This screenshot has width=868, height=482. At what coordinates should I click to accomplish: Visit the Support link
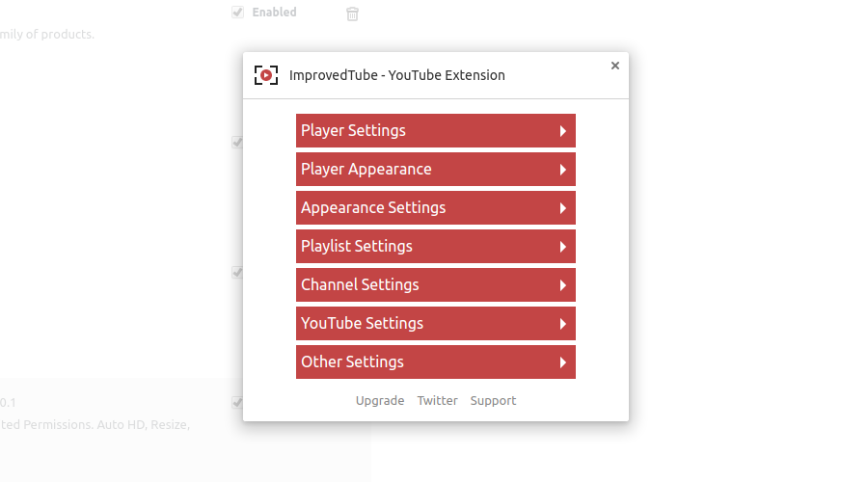(x=493, y=401)
